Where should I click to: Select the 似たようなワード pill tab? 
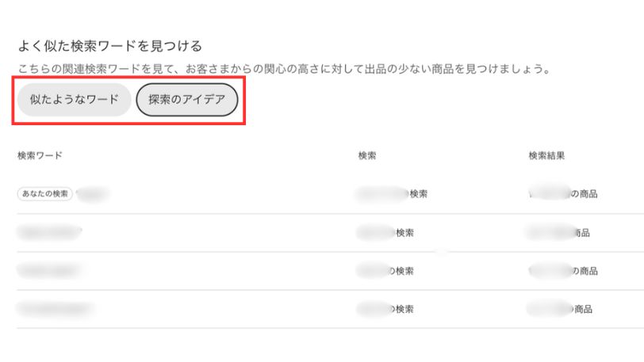[74, 100]
